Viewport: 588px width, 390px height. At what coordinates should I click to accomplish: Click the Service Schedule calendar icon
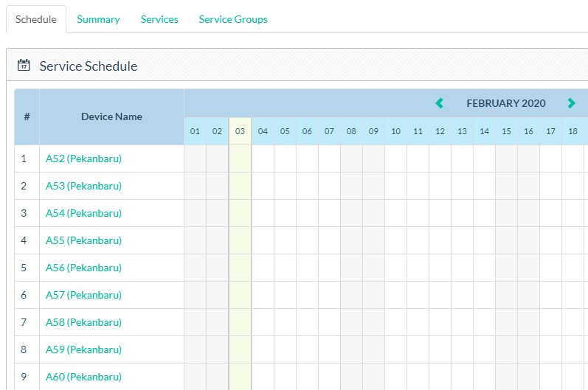(x=24, y=66)
